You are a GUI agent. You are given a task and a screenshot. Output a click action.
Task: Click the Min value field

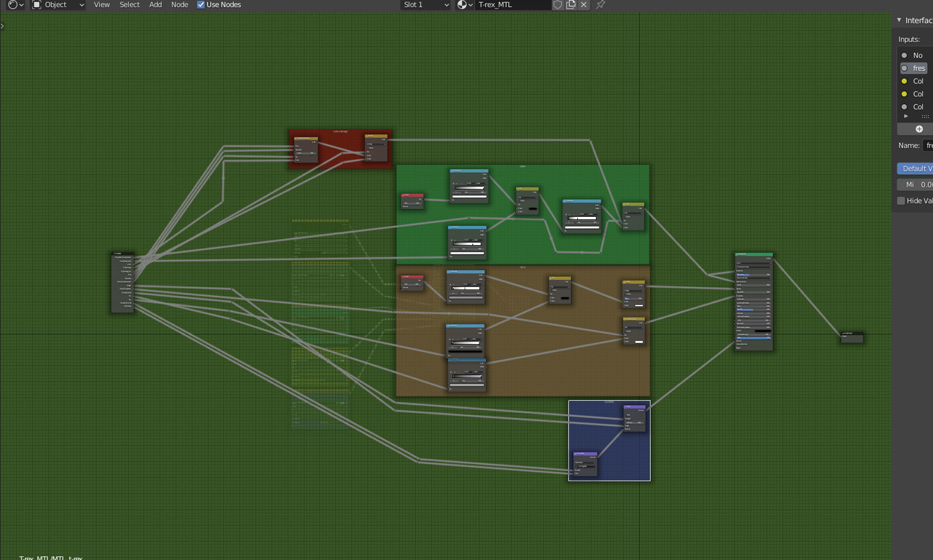point(915,185)
